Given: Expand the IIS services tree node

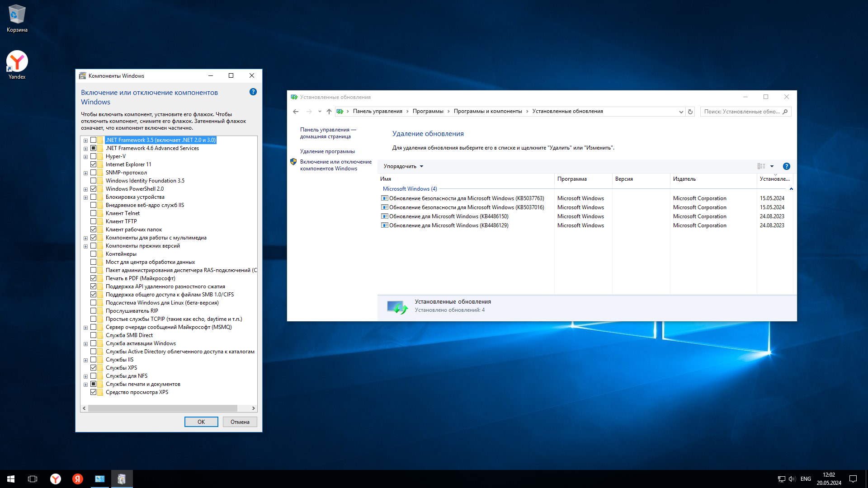Looking at the screenshot, I should [x=85, y=360].
